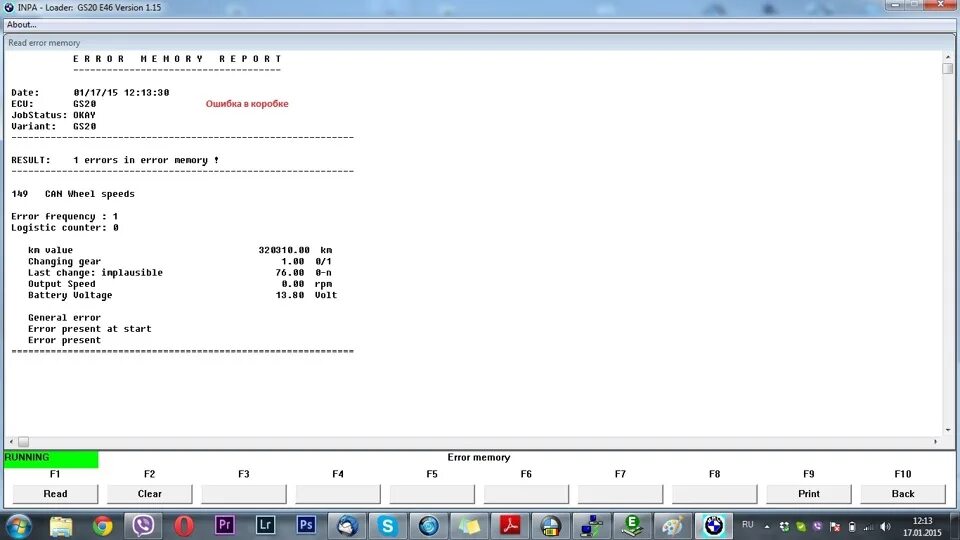
Task: Open Windows Explorer from the taskbar
Action: coord(61,526)
